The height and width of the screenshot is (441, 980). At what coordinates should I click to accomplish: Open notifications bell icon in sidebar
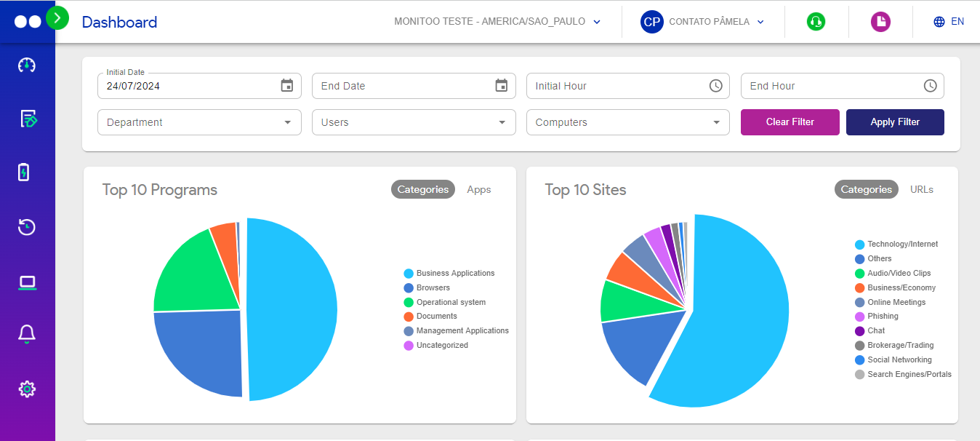pyautogui.click(x=27, y=334)
